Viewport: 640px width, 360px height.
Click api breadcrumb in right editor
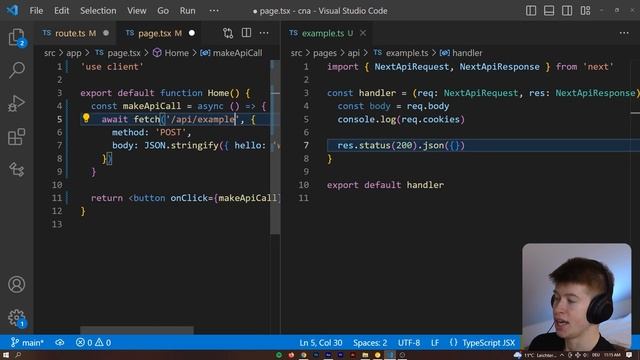point(353,53)
